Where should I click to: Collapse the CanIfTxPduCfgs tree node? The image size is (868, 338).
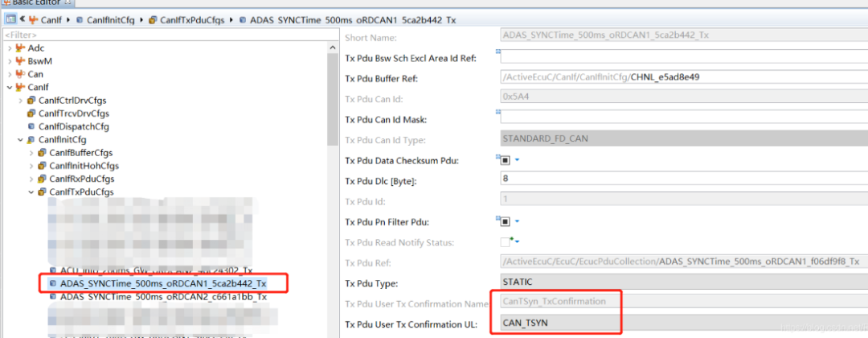(31, 192)
